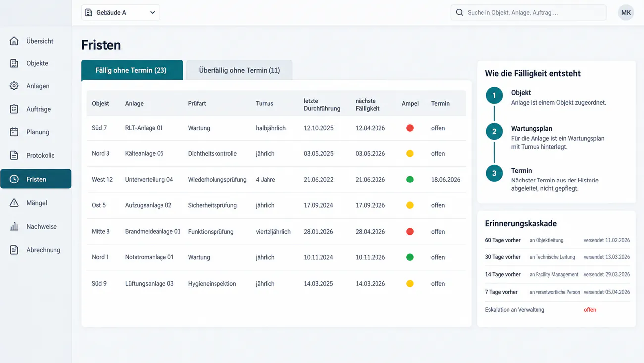This screenshot has height=363, width=644.
Task: Switch to Fällig ohne Termin tab
Action: [x=132, y=70]
